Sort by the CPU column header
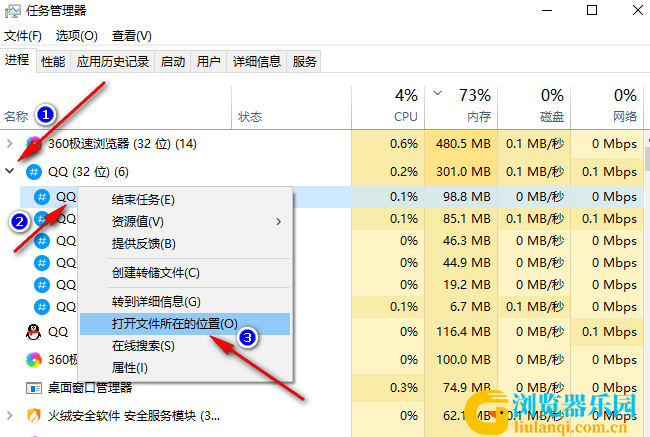650x437 pixels. pyautogui.click(x=405, y=117)
